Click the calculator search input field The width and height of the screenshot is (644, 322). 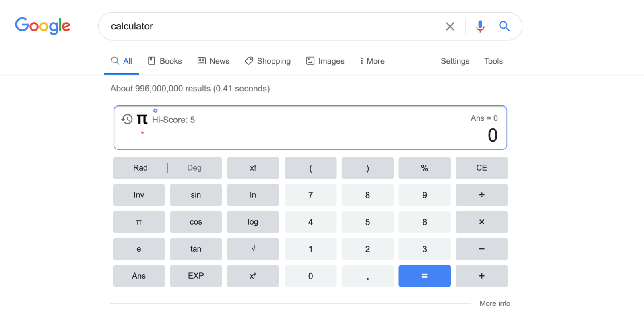click(x=274, y=27)
